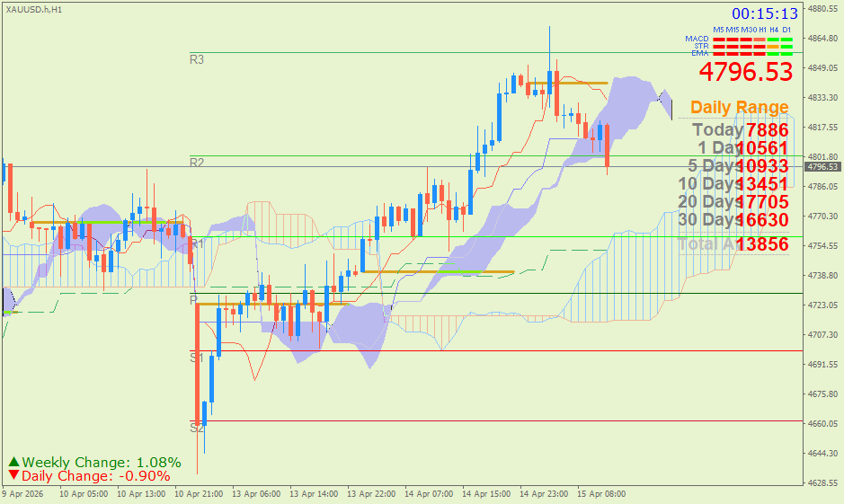844x504 pixels.
Task: Click the green EMA D1 signal bar
Action: click(x=786, y=54)
